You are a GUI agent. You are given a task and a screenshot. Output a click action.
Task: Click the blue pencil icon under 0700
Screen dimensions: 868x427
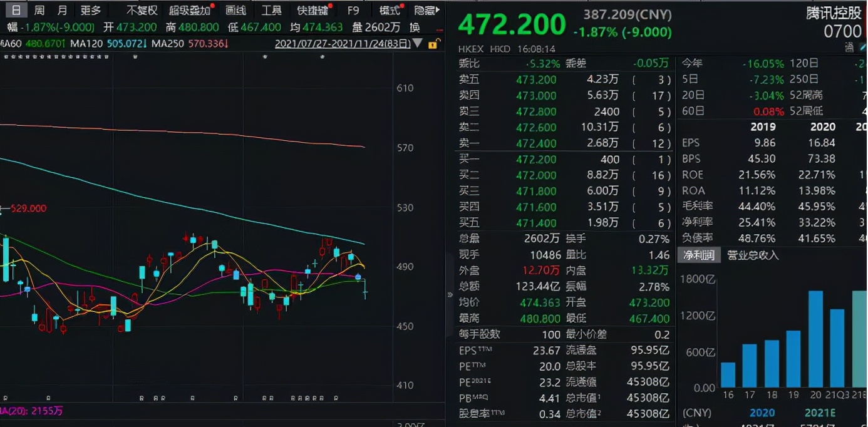(x=862, y=46)
